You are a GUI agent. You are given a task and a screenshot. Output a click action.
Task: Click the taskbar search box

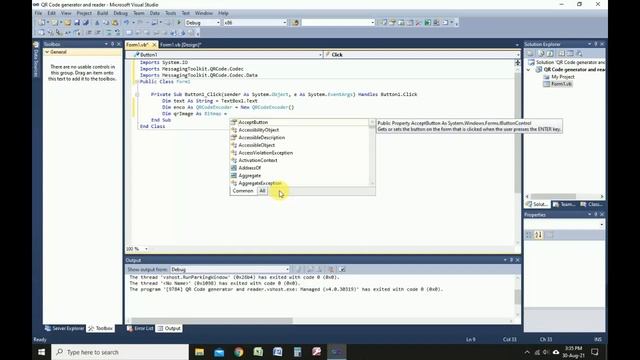click(x=120, y=352)
